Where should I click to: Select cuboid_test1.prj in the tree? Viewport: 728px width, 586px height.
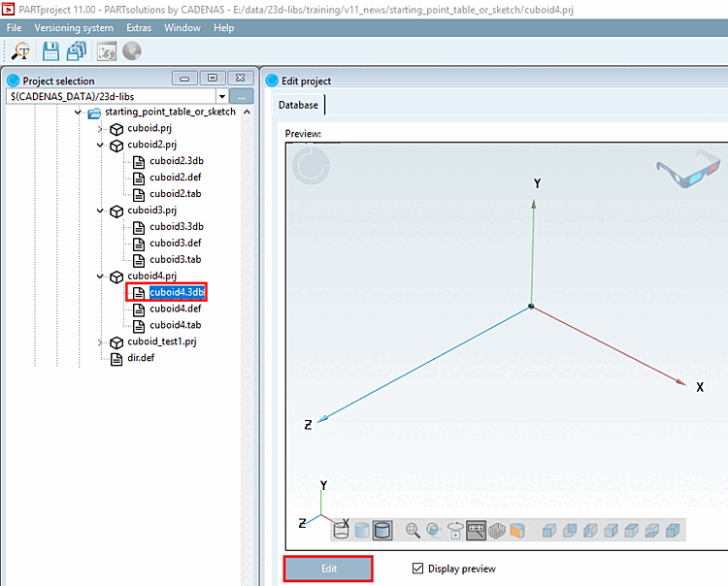pyautogui.click(x=161, y=342)
